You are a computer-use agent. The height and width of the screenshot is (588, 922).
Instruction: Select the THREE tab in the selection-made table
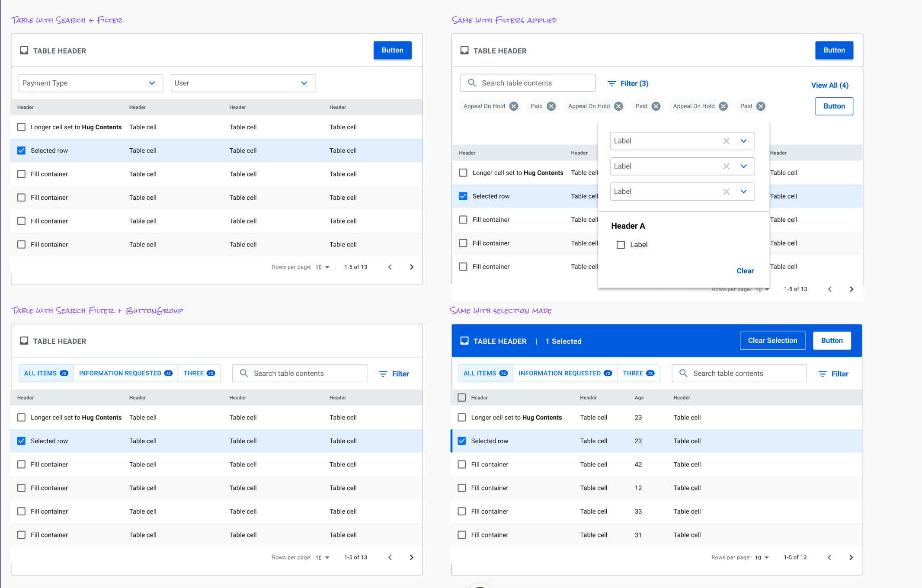[638, 373]
